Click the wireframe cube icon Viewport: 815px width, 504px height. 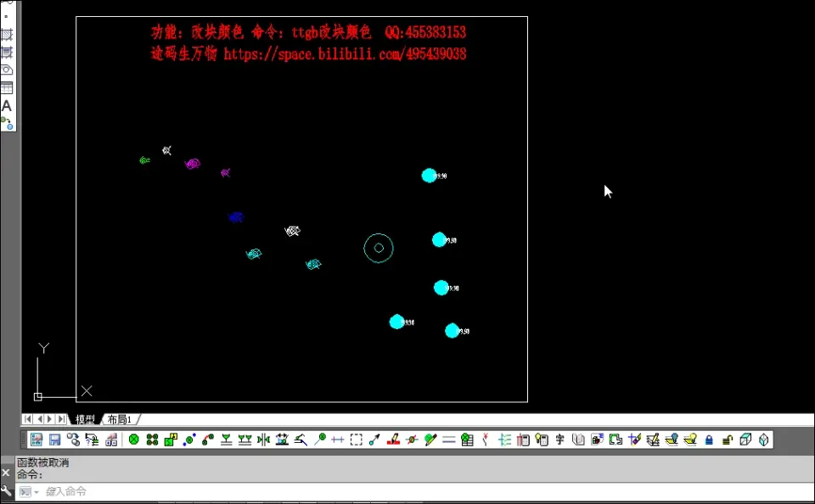click(746, 440)
